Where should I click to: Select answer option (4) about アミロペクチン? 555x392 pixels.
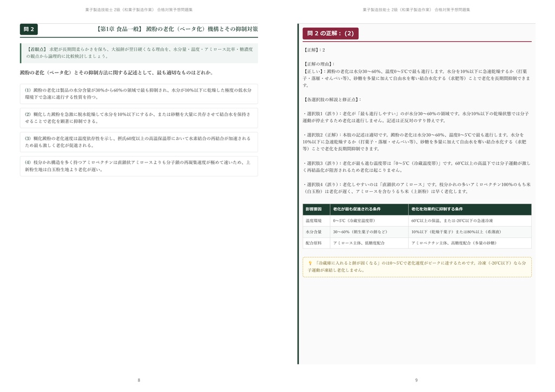coord(139,166)
